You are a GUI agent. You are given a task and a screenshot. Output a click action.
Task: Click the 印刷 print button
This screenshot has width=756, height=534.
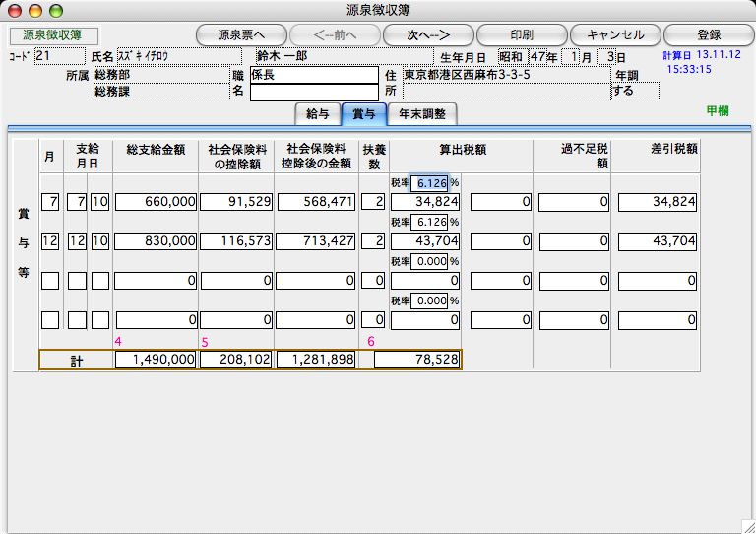click(x=522, y=34)
